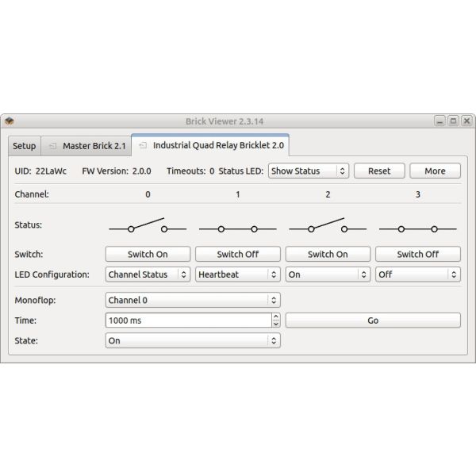476x476 pixels.
Task: Increase monoflop time with up arrow
Action: [x=275, y=317]
